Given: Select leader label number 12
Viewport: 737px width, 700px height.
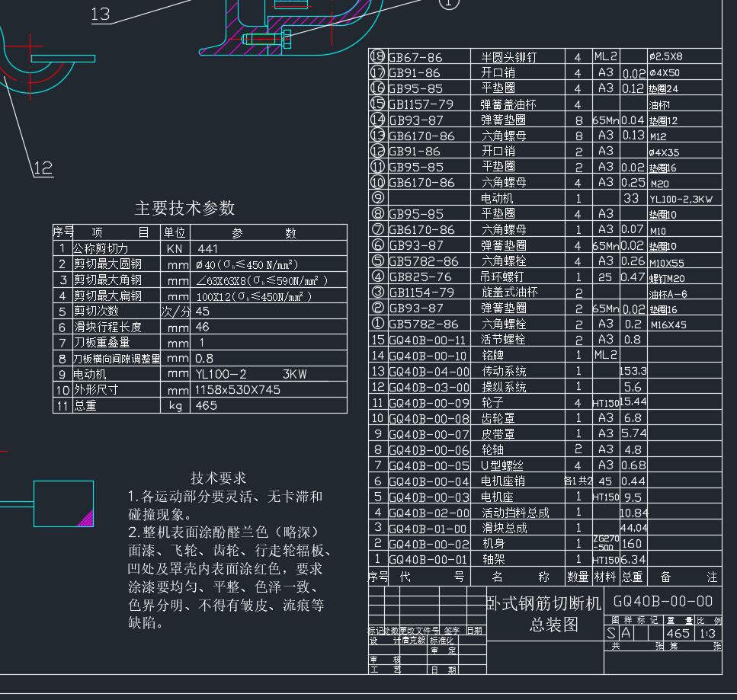Looking at the screenshot, I should point(43,168).
